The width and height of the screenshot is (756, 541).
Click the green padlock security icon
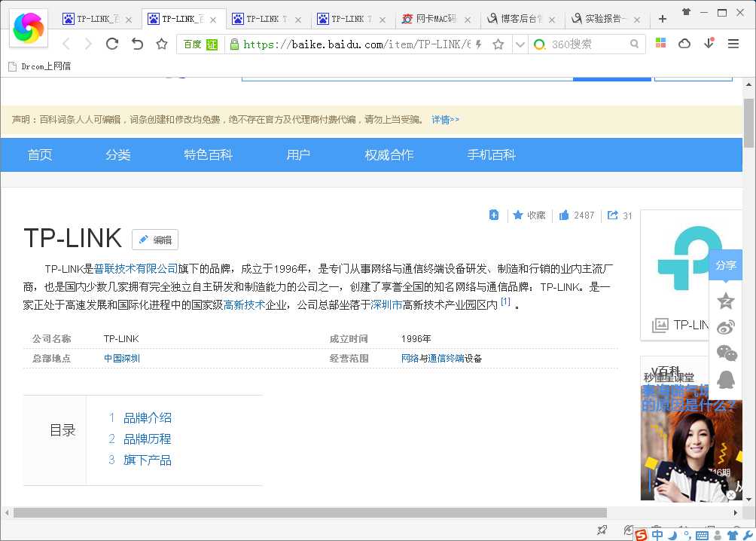(234, 44)
